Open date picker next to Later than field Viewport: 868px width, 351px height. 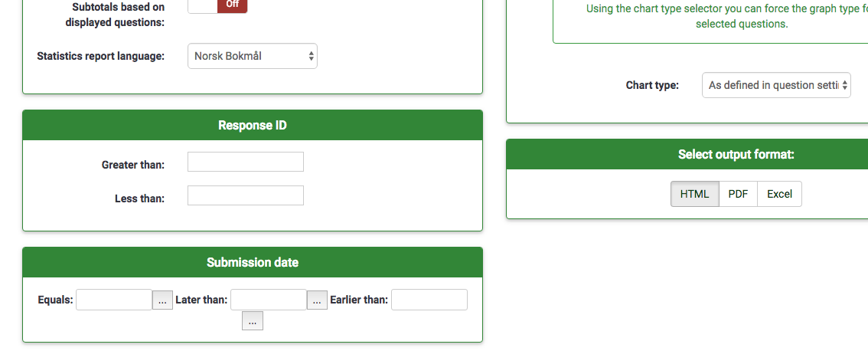tap(317, 300)
